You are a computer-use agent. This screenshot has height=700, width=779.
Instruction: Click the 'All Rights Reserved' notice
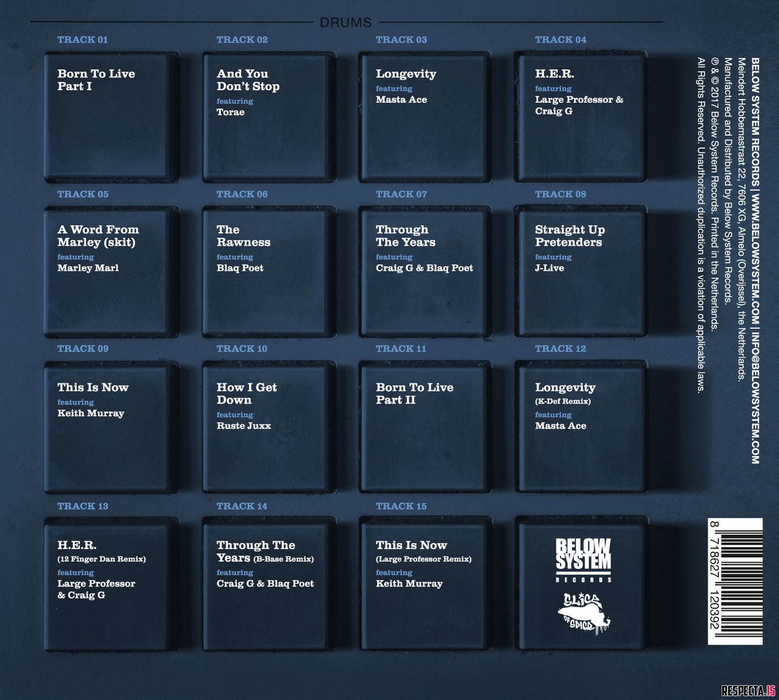pos(700,225)
